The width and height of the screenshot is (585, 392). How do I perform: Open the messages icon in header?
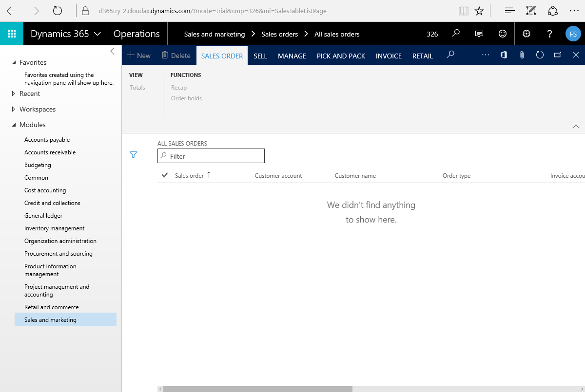click(479, 34)
